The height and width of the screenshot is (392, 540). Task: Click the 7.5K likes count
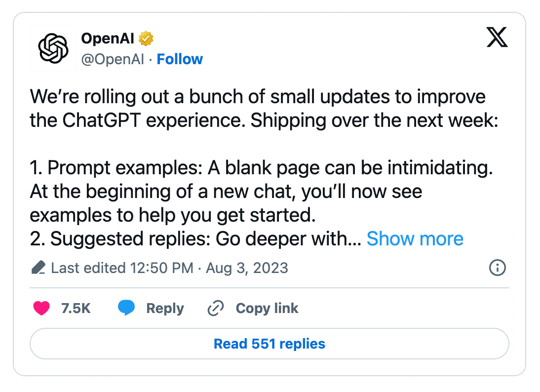(76, 308)
